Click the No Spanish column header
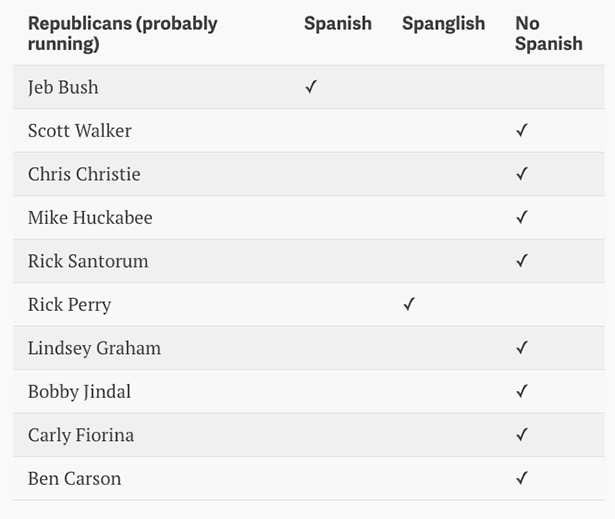The width and height of the screenshot is (615, 519). point(548,33)
